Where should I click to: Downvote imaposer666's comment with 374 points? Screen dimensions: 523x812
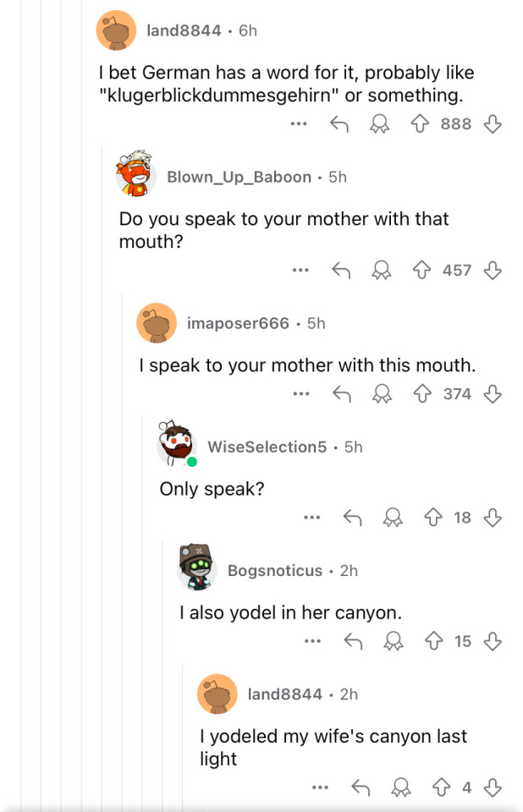click(493, 394)
